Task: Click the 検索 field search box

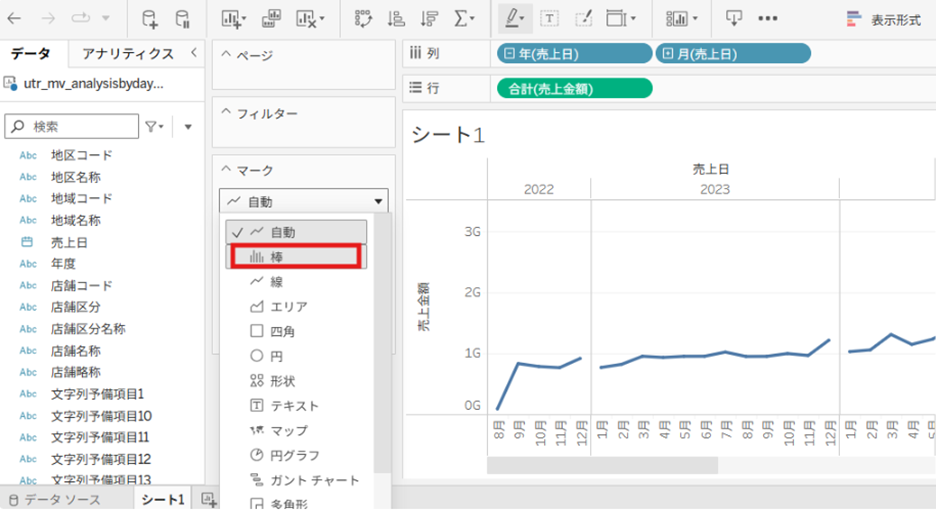Action: 72,127
